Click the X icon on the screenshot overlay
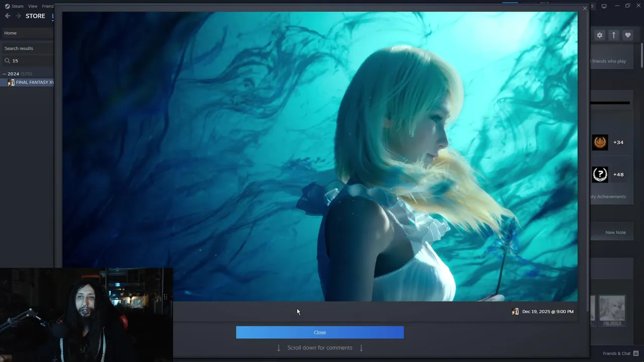This screenshot has height=362, width=644. pos(585,9)
